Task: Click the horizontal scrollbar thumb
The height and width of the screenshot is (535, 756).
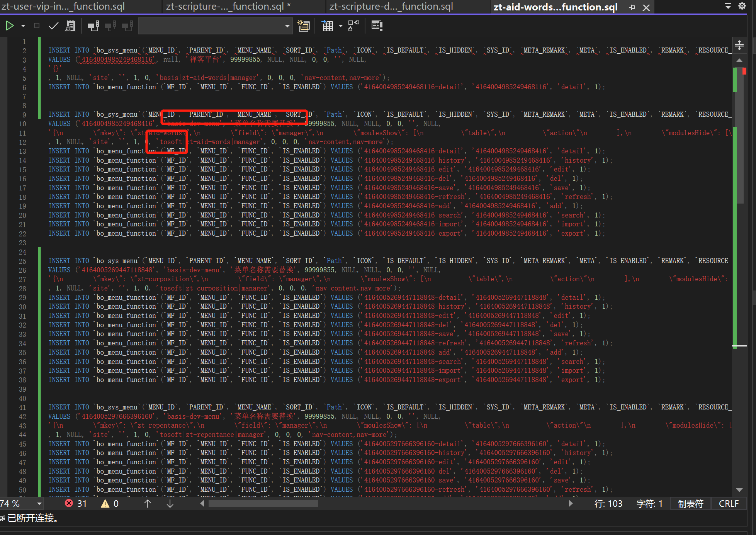Action: [263, 503]
